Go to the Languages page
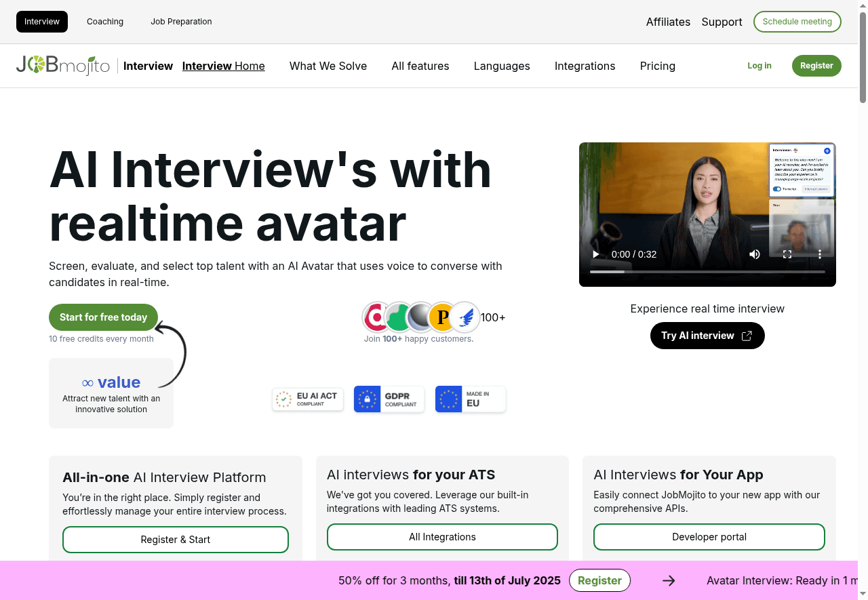Image resolution: width=868 pixels, height=600 pixels. [502, 66]
